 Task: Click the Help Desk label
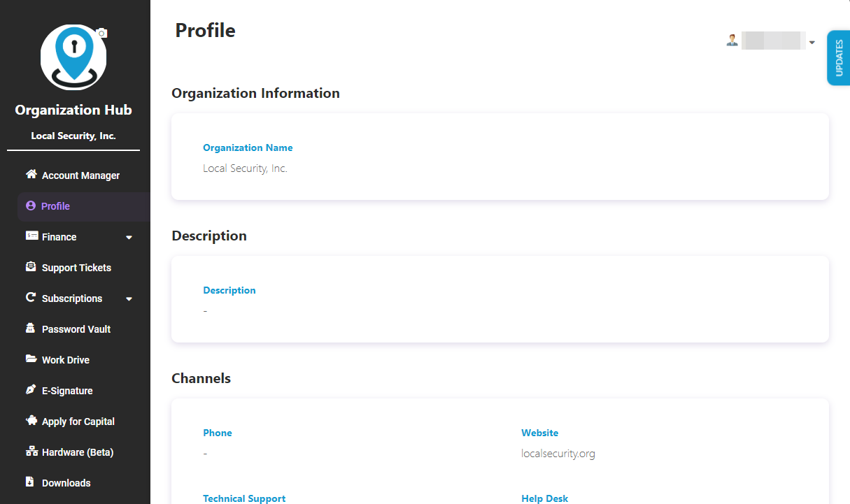[x=544, y=498]
